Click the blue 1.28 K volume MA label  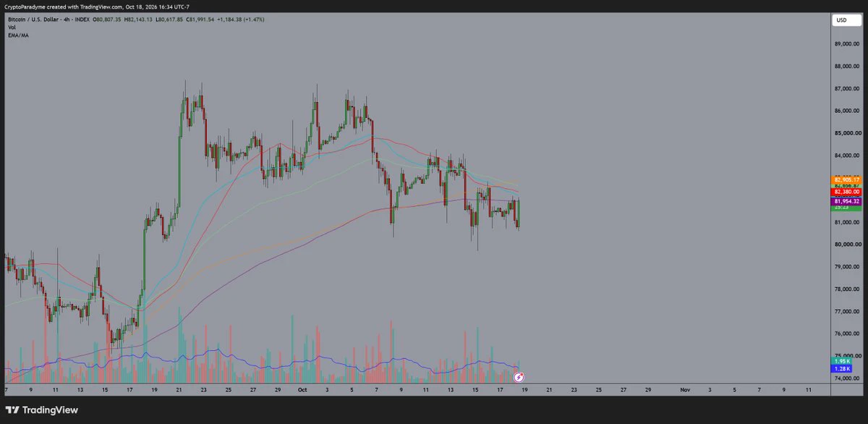841,369
